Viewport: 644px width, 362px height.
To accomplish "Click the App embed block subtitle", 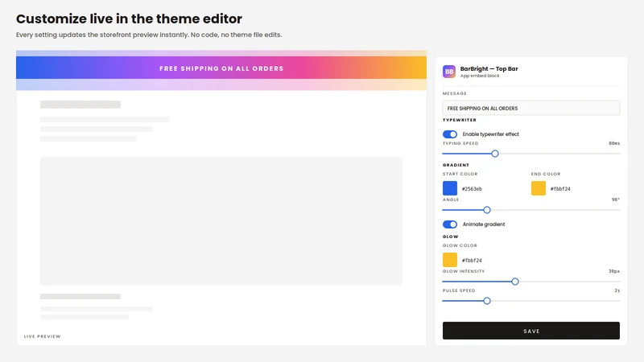I will click(x=480, y=76).
